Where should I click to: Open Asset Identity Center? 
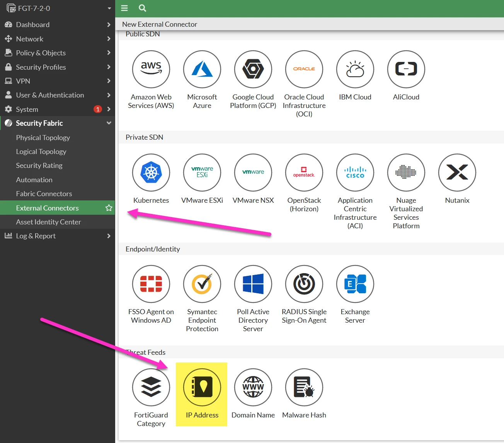click(48, 222)
